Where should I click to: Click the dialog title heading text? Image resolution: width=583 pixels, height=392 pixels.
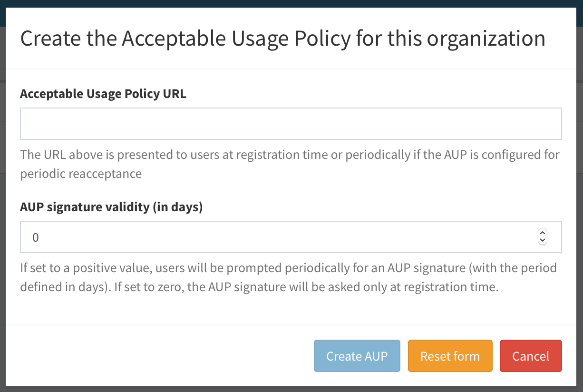(x=282, y=38)
